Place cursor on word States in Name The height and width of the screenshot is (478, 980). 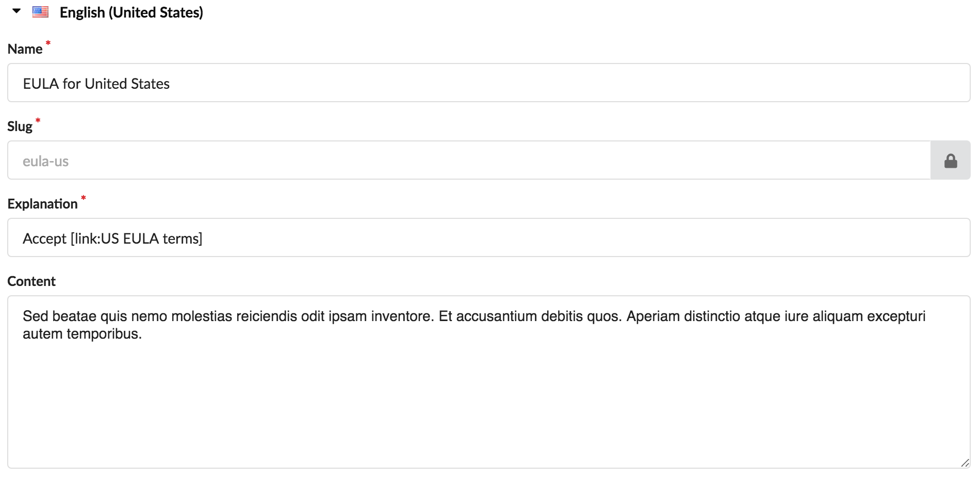150,84
